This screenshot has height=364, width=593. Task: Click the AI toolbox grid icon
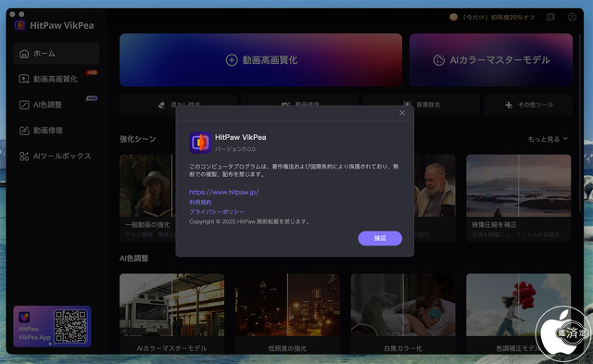coord(24,157)
